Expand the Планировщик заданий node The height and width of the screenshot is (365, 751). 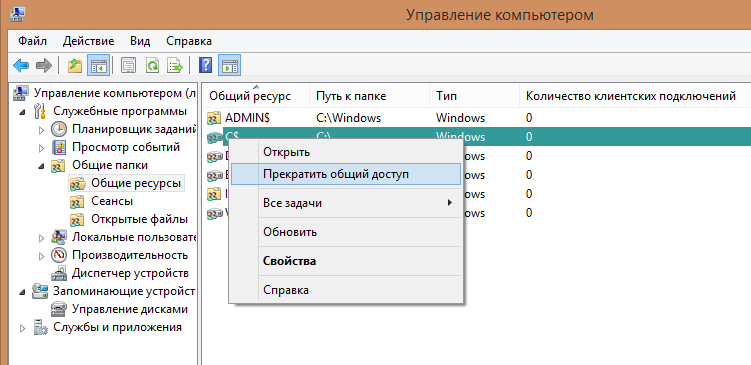[42, 130]
